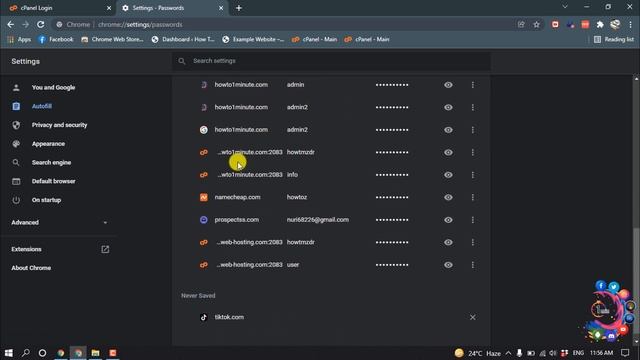
Task: Share this page icon in address bar
Action: pyautogui.click(x=521, y=24)
